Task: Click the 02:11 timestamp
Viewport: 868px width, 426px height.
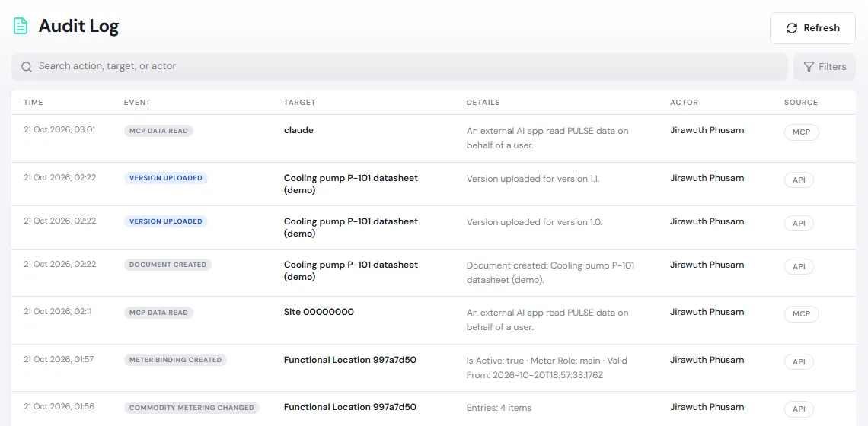Action: coord(58,311)
